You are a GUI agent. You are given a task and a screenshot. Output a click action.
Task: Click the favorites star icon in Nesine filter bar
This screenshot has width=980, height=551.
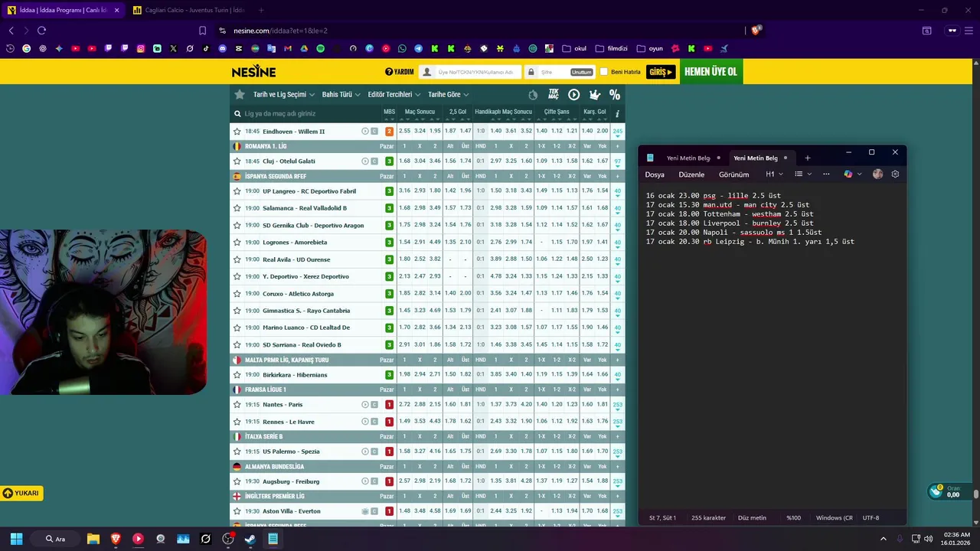[x=240, y=95]
